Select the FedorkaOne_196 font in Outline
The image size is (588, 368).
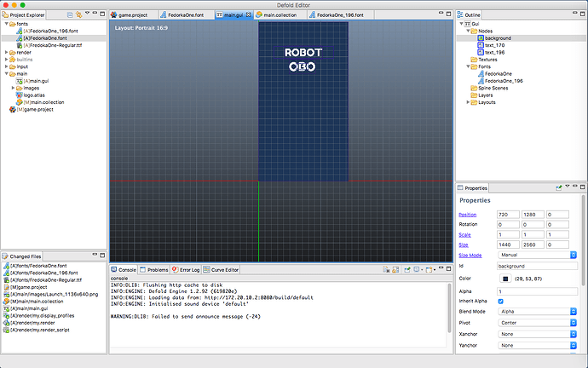(x=504, y=81)
